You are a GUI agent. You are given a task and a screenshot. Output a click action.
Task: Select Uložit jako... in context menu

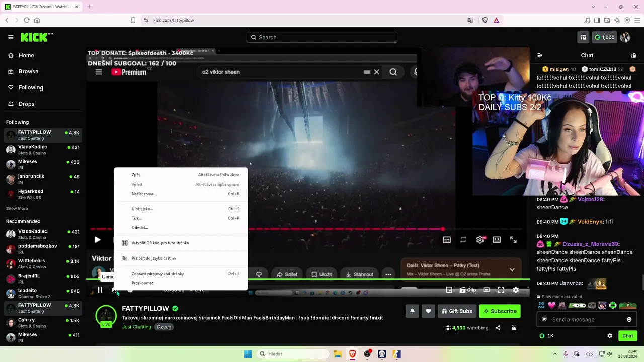coord(181,209)
